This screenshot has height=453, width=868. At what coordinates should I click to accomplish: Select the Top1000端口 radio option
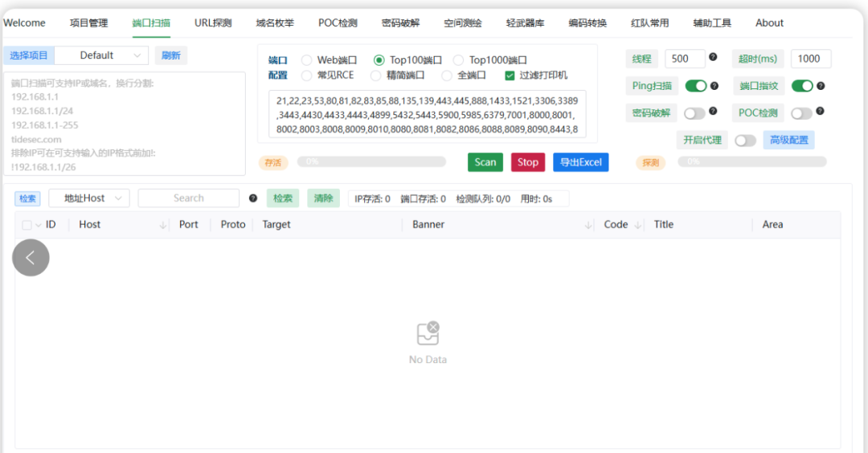click(458, 59)
